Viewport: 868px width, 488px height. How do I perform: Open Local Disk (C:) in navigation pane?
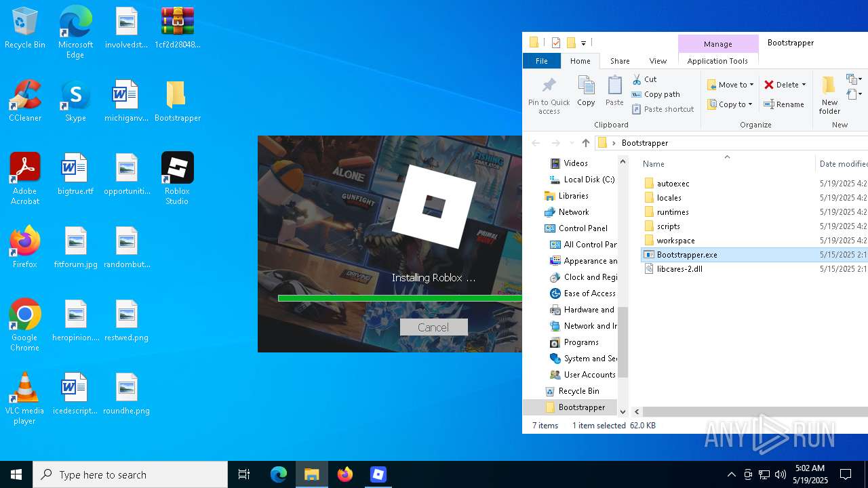[582, 180]
